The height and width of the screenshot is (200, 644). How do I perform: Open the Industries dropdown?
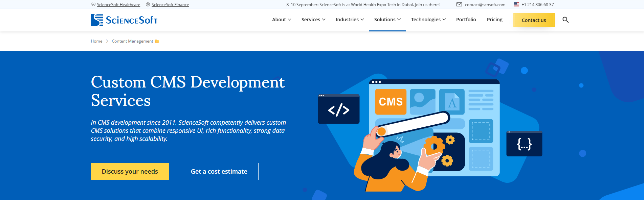tap(350, 20)
